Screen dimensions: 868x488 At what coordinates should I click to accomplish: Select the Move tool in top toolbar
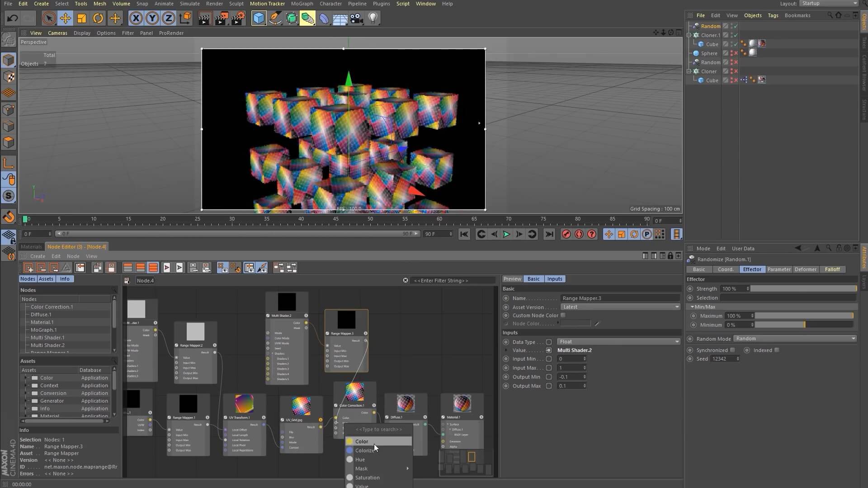[65, 18]
